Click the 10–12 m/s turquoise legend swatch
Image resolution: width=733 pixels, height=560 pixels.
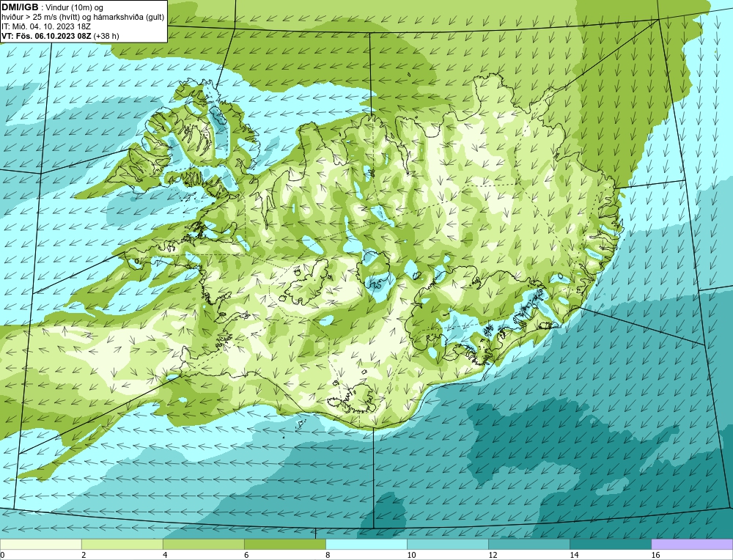tap(447, 544)
